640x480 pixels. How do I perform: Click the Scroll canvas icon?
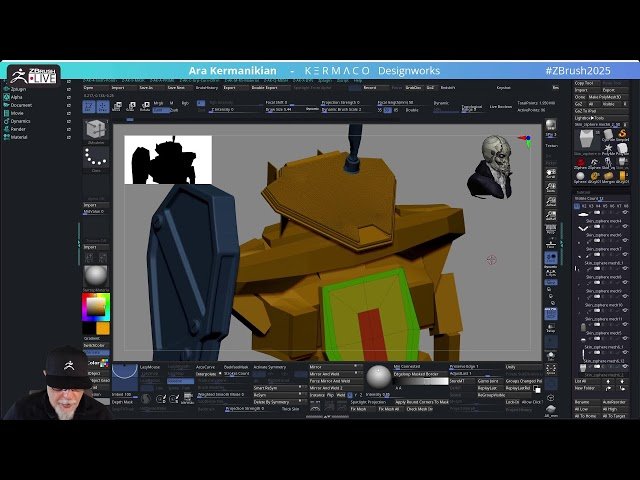(x=551, y=173)
